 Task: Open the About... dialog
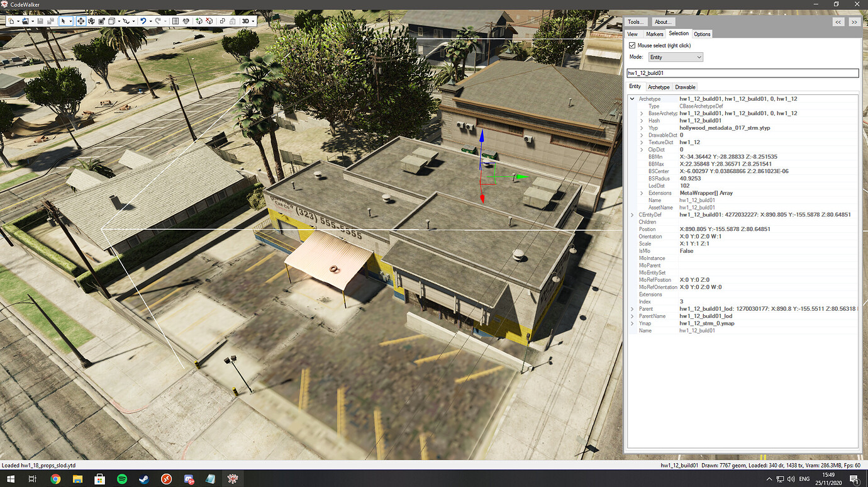pyautogui.click(x=663, y=21)
